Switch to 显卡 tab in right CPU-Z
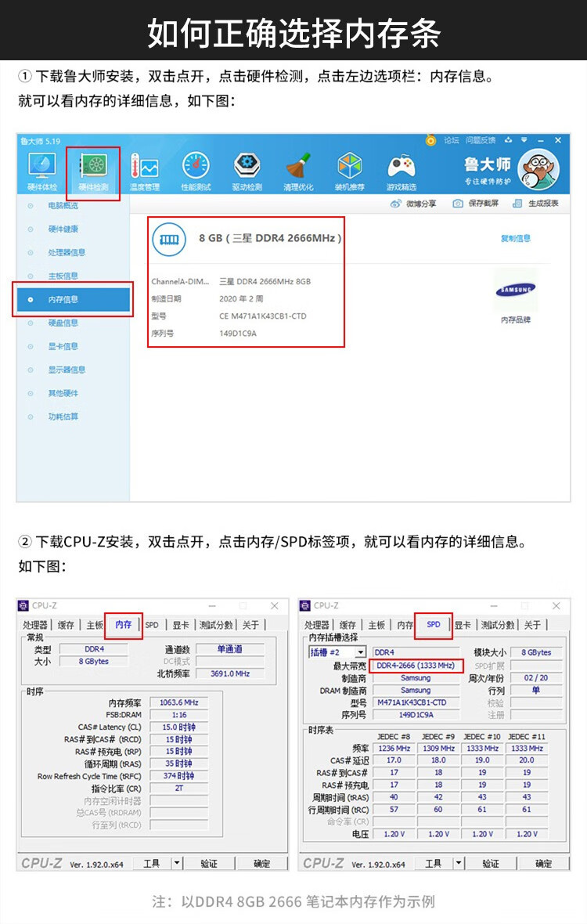Screen dimensions: 587x924 point(463,625)
